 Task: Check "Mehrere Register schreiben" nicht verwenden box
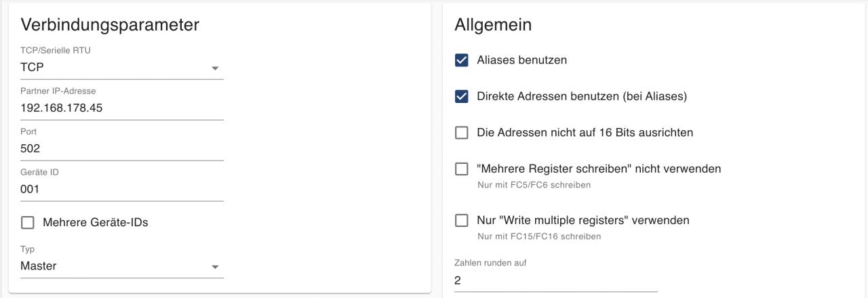(462, 169)
